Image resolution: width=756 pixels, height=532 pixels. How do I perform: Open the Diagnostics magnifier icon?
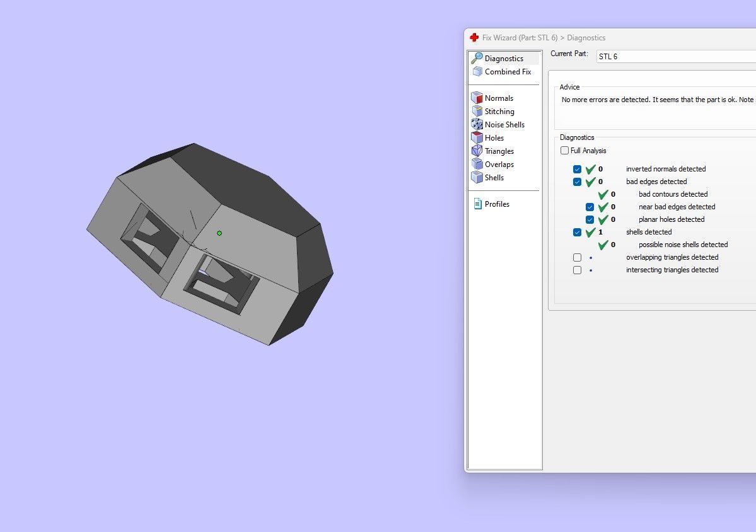tap(477, 59)
